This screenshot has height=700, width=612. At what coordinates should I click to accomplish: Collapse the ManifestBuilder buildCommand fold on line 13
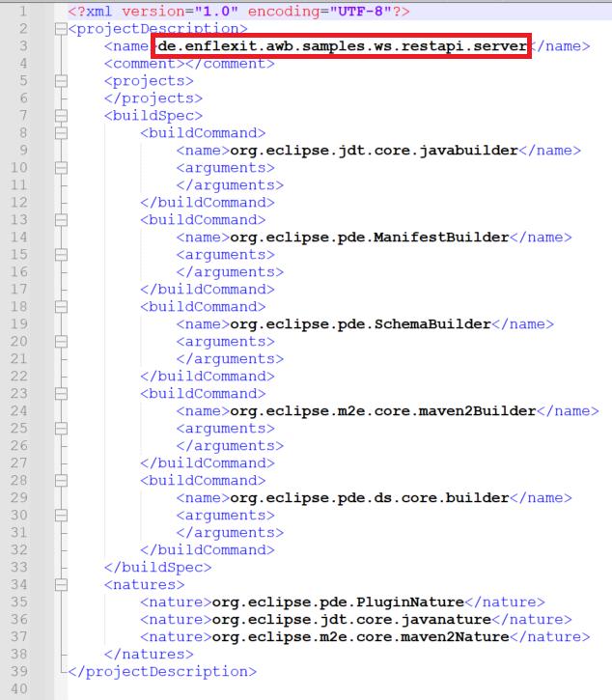coord(62,220)
